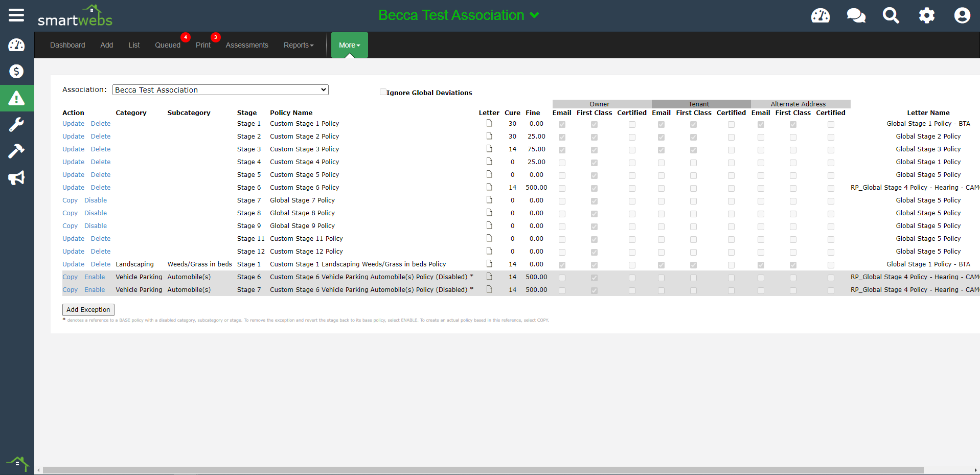The width and height of the screenshot is (980, 475).
Task: Open the Assessments menu item
Action: coord(247,45)
